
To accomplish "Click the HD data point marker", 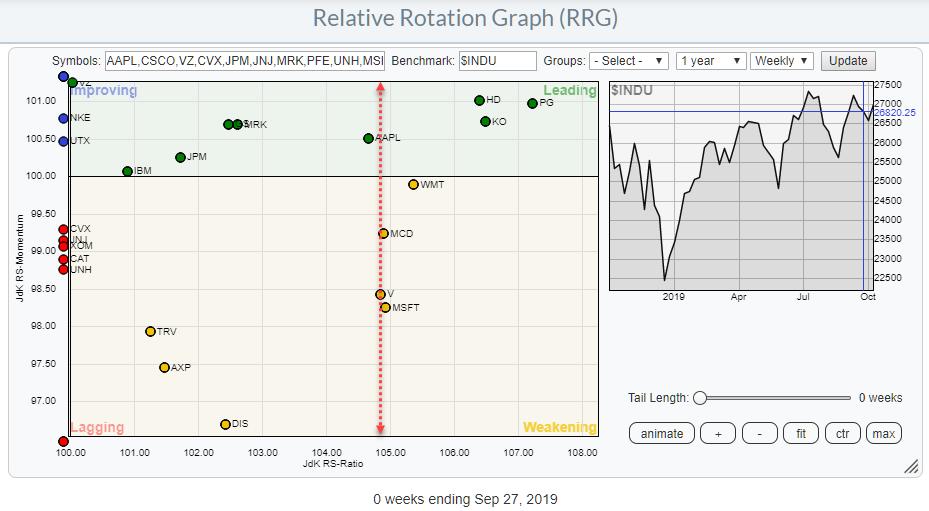I will 480,100.
